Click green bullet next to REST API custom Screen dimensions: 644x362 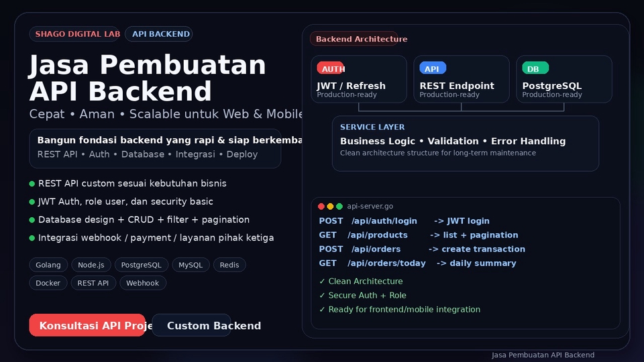coord(32,184)
